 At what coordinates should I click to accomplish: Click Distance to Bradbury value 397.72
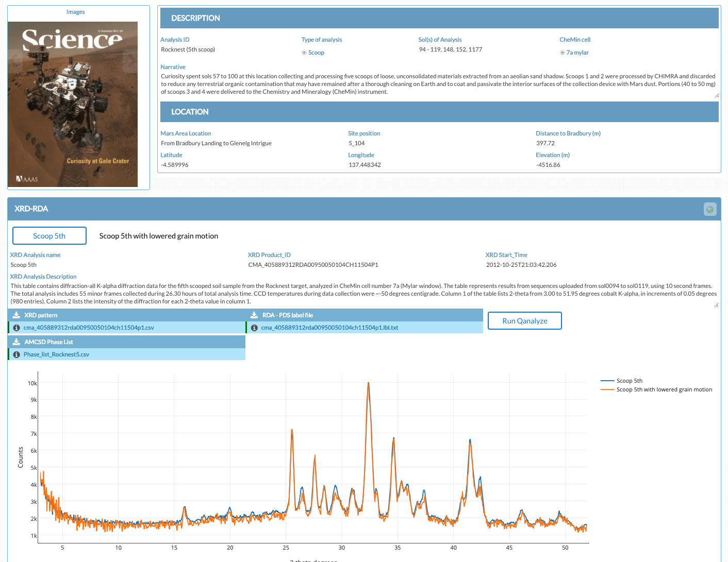pos(545,143)
